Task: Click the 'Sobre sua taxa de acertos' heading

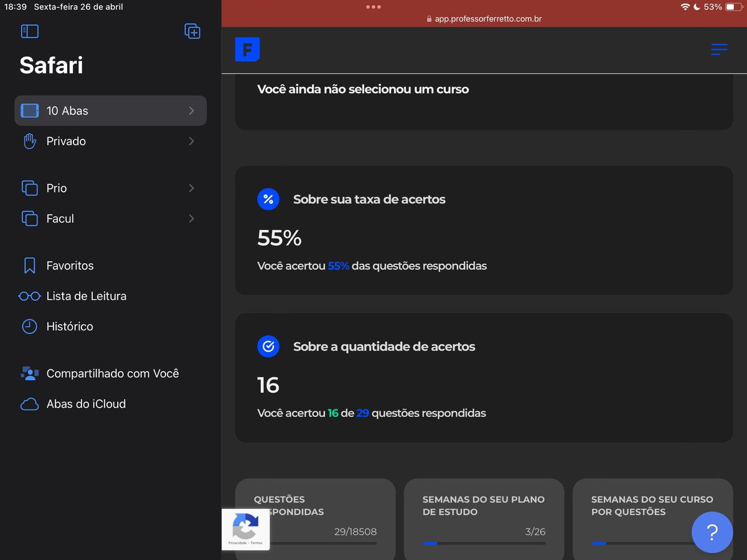Action: pos(369,200)
